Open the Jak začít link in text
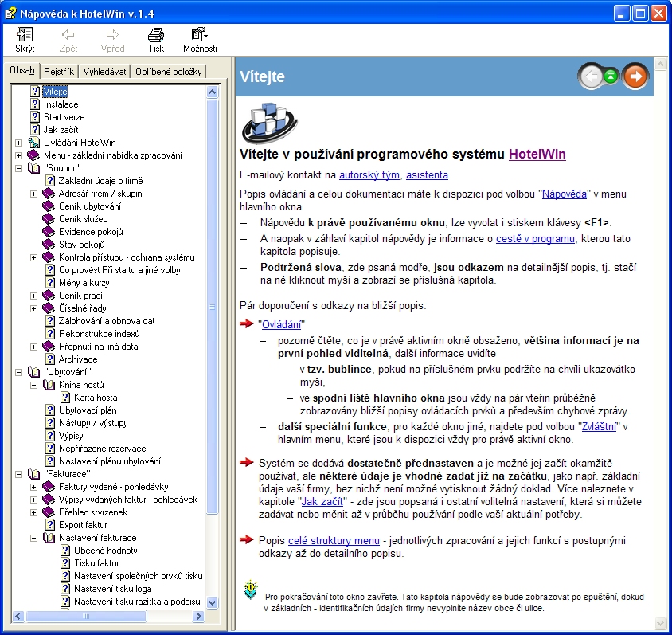 [322, 501]
